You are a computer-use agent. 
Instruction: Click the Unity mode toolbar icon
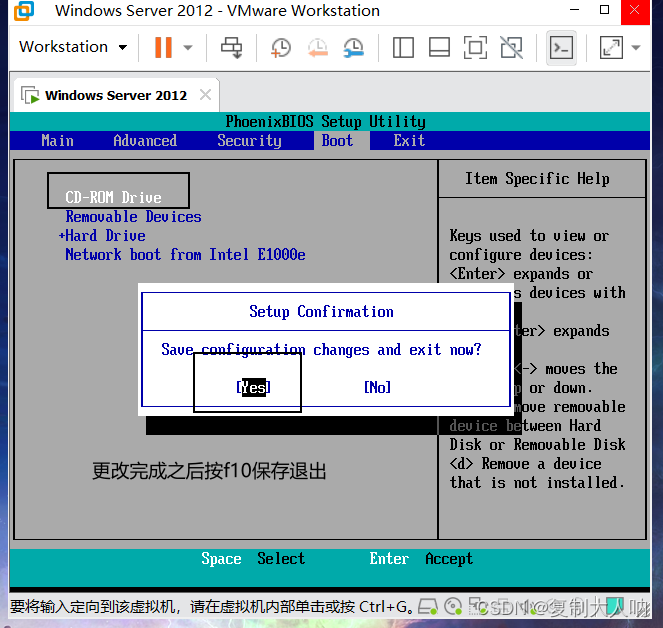(512, 47)
